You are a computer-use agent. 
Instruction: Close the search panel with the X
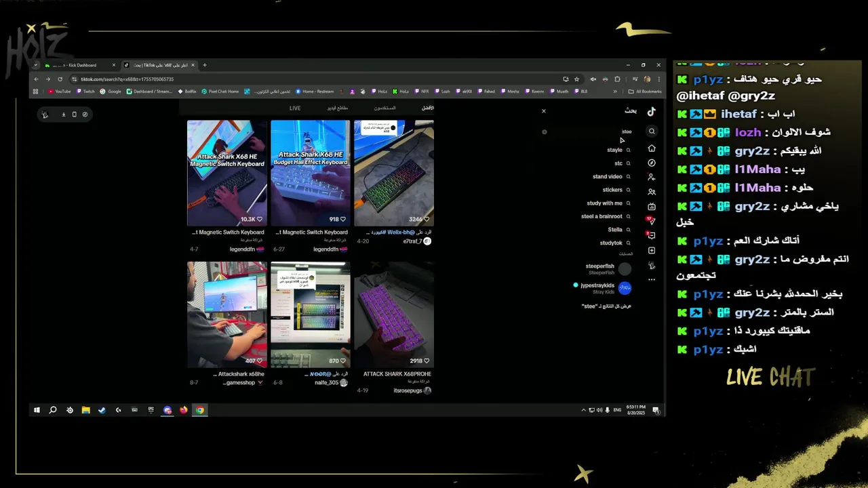tap(543, 111)
